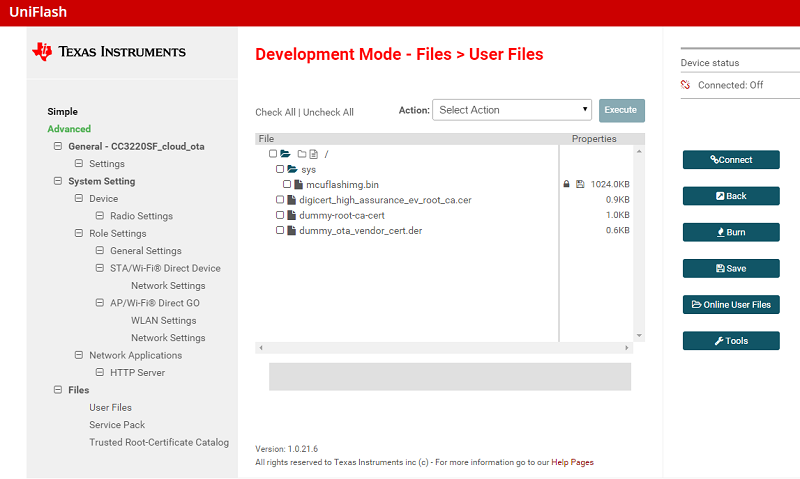Click the add file icon in root row
The height and width of the screenshot is (479, 800).
click(313, 154)
